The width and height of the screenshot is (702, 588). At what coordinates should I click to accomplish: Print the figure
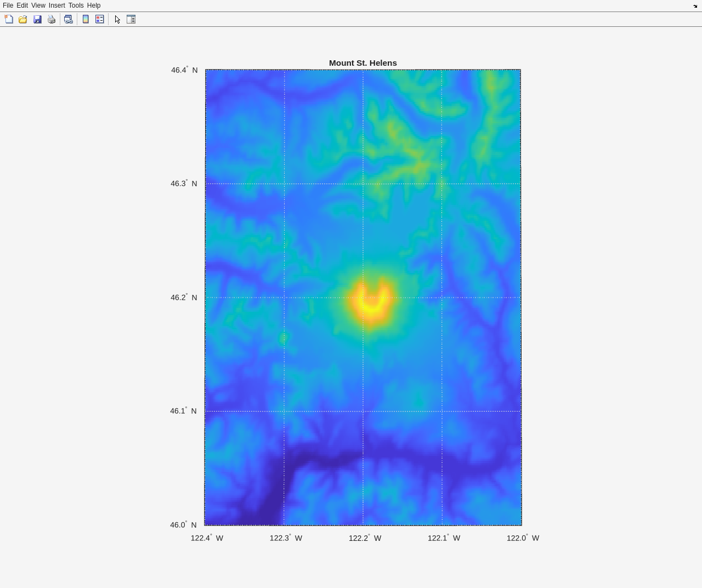tap(52, 19)
